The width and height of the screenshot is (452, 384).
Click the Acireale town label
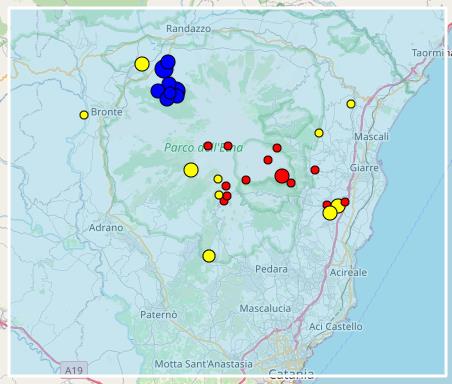348,272
